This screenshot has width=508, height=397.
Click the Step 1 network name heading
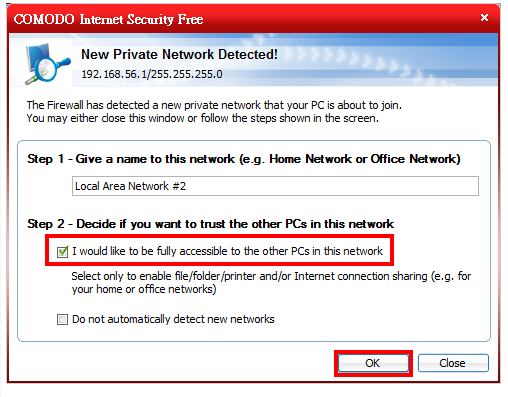coord(244,159)
